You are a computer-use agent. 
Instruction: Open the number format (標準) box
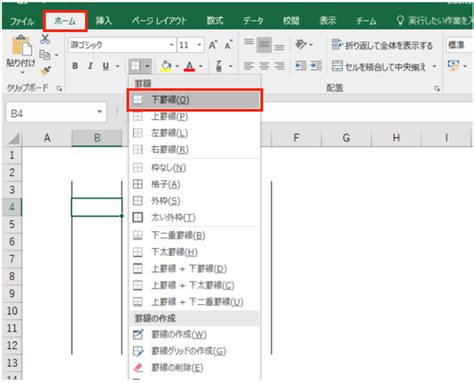point(460,45)
